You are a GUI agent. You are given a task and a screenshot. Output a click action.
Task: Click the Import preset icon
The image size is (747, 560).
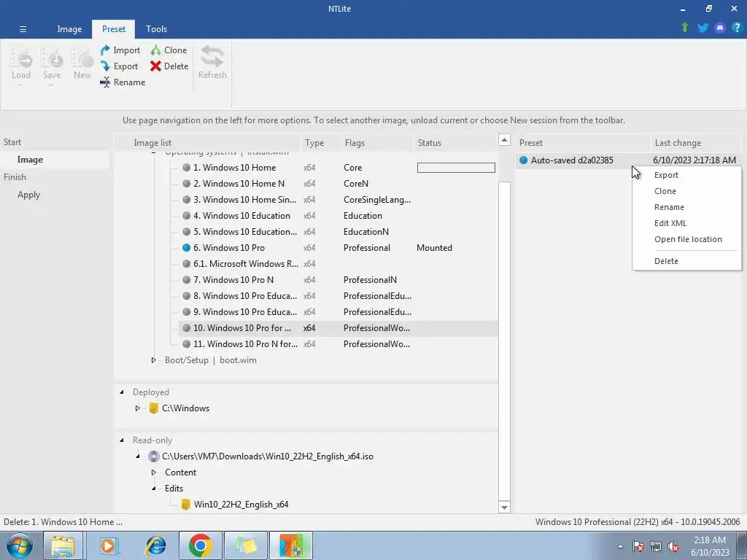105,50
